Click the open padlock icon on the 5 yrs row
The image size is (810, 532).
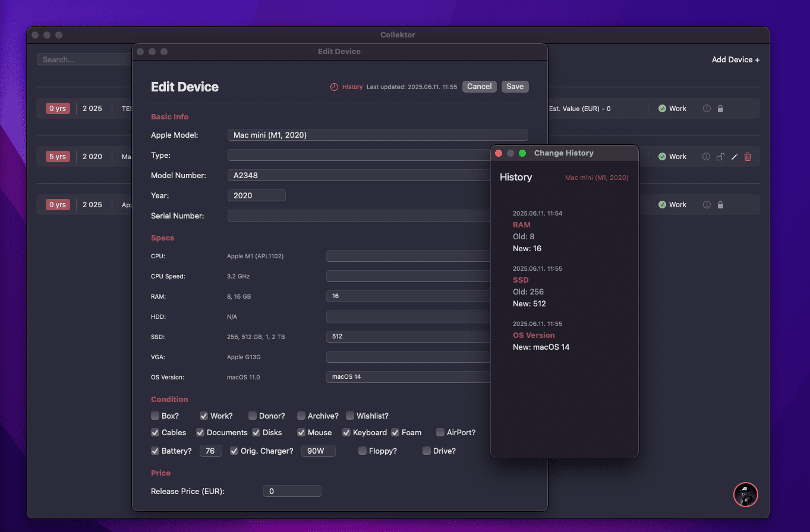(720, 157)
